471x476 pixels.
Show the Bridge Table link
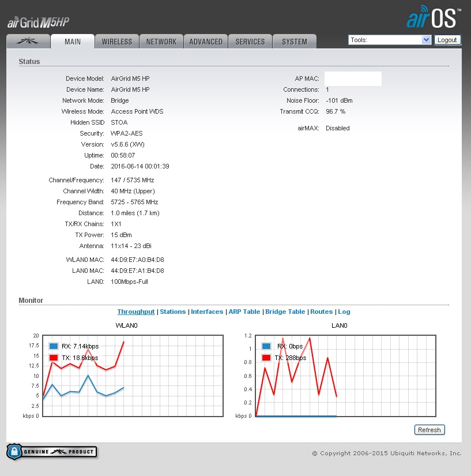[x=285, y=312]
